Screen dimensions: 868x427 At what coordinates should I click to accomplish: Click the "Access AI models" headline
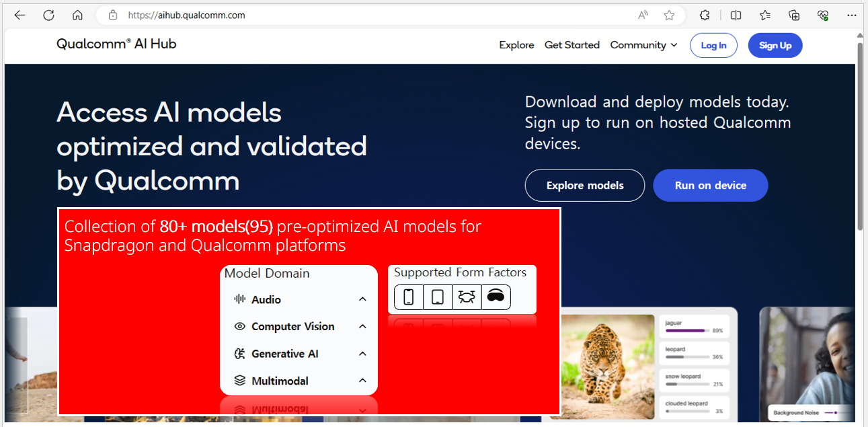169,112
